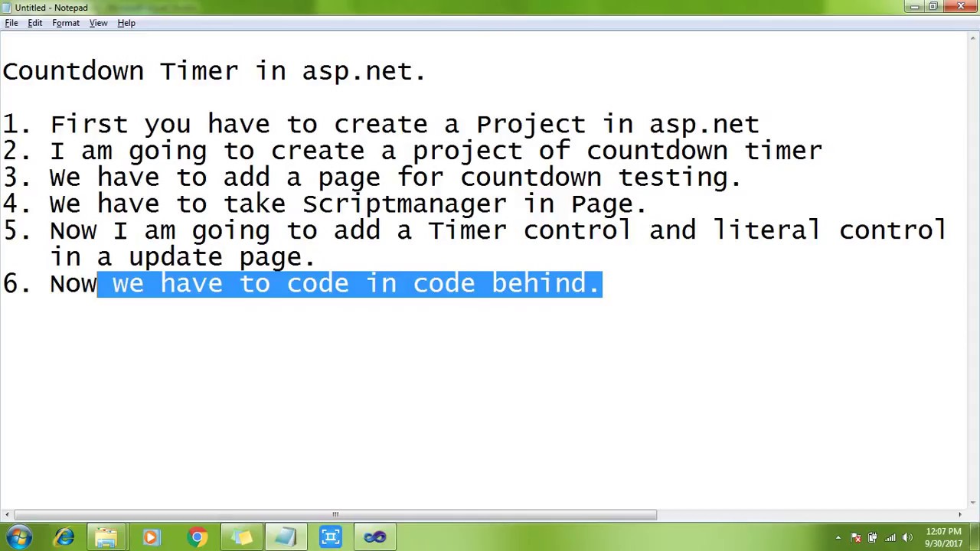Screen dimensions: 980x551
Task: Click the volume speaker tray icon
Action: click(908, 538)
